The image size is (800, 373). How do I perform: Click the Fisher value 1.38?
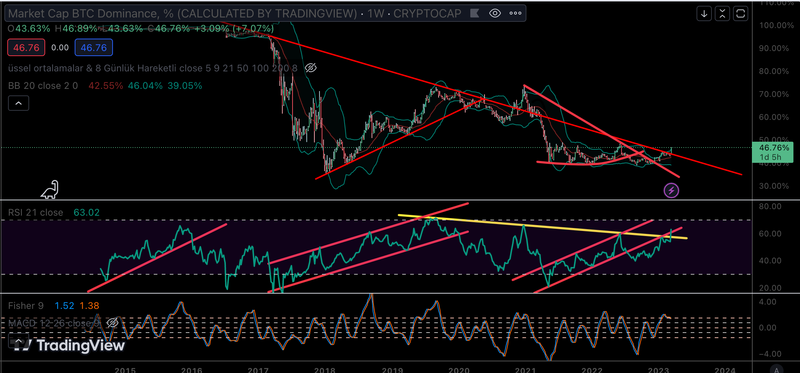(90, 306)
